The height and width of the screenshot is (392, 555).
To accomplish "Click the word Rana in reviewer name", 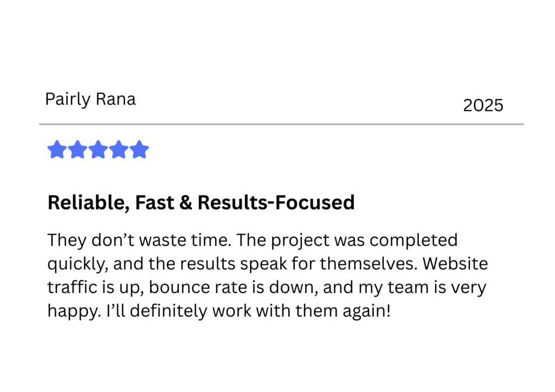I will click(116, 99).
